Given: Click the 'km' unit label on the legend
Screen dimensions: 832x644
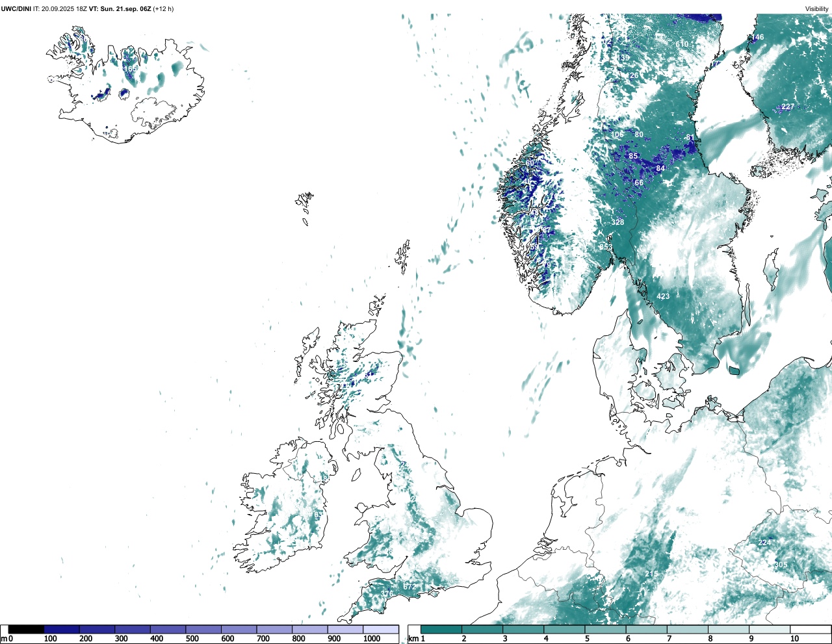Looking at the screenshot, I should pos(413,639).
